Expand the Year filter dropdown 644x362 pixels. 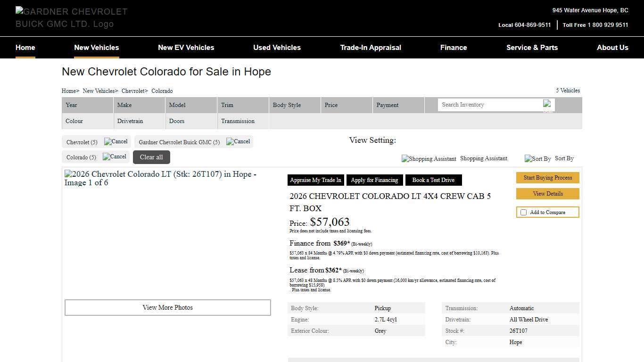click(87, 105)
